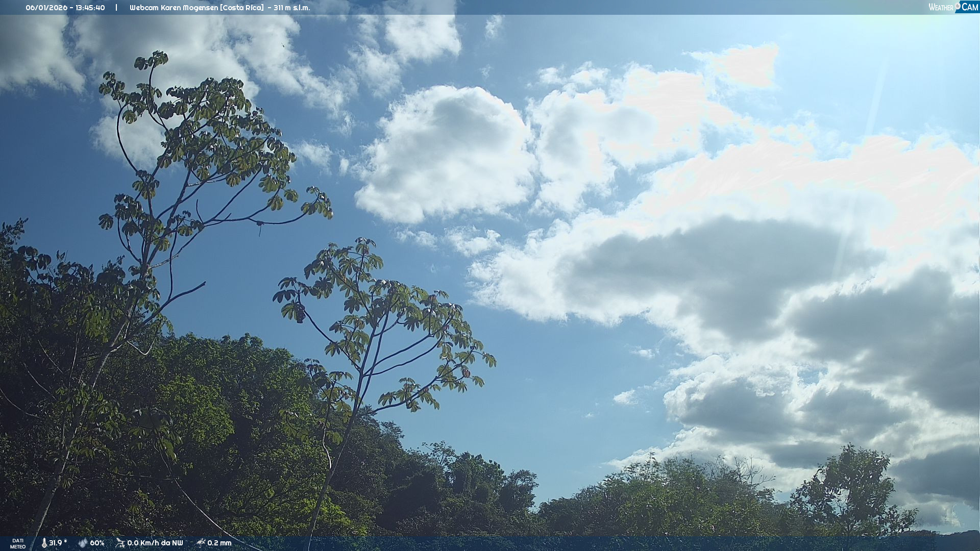Click the humidity water drops icon
Screen dimensions: 980x551
click(83, 543)
